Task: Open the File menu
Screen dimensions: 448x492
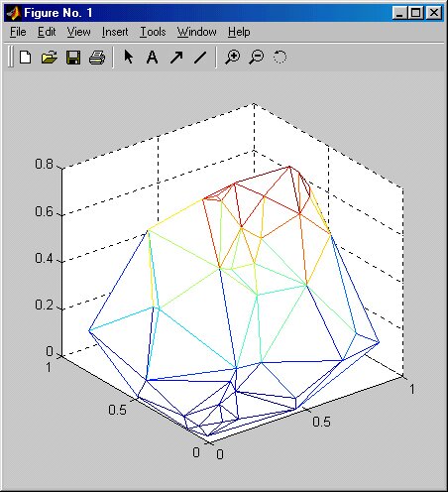Action: click(18, 32)
